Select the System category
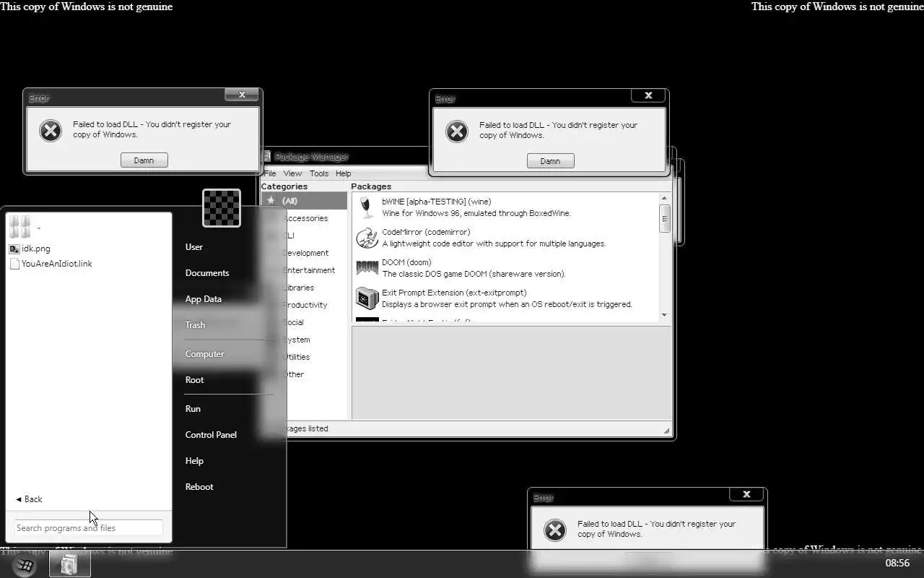Viewport: 924px width, 578px height. [x=304, y=340]
